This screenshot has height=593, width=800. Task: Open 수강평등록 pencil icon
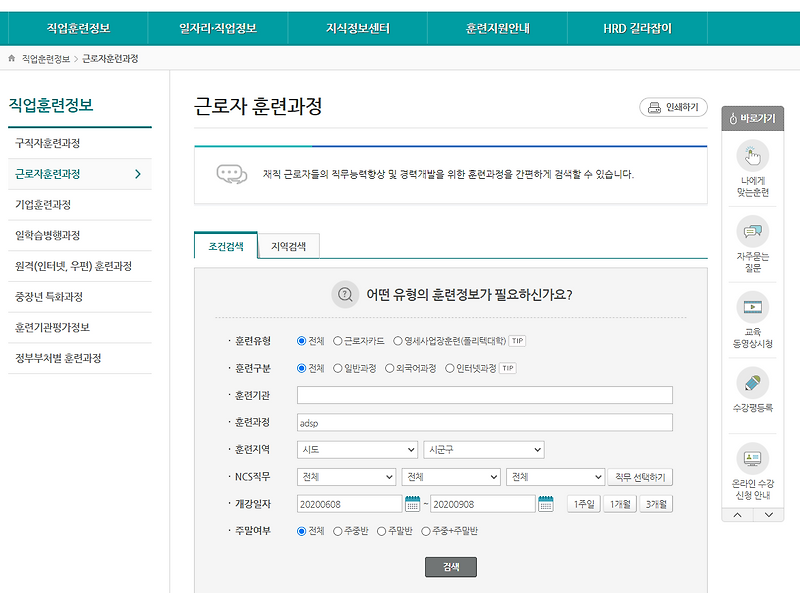tap(753, 383)
